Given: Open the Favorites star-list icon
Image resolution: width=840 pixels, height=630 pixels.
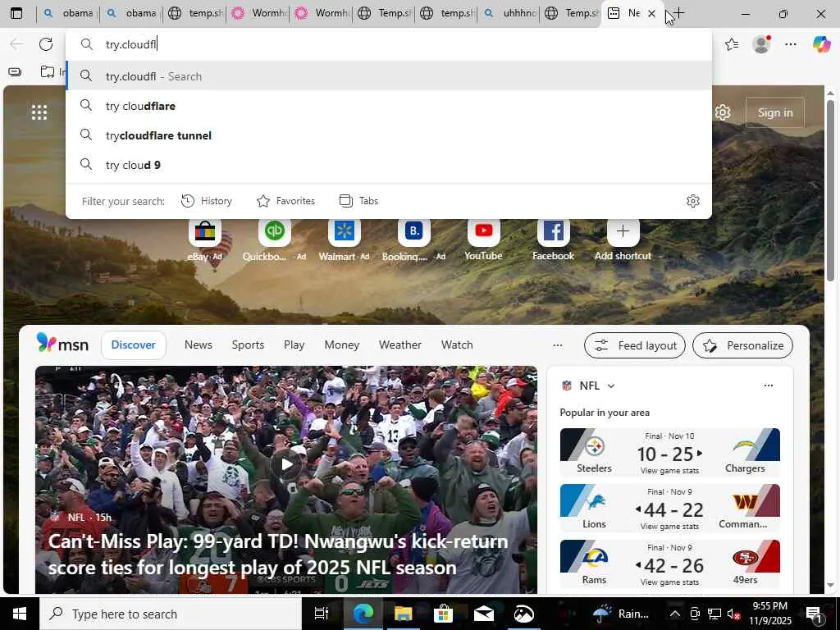Looking at the screenshot, I should 731,44.
